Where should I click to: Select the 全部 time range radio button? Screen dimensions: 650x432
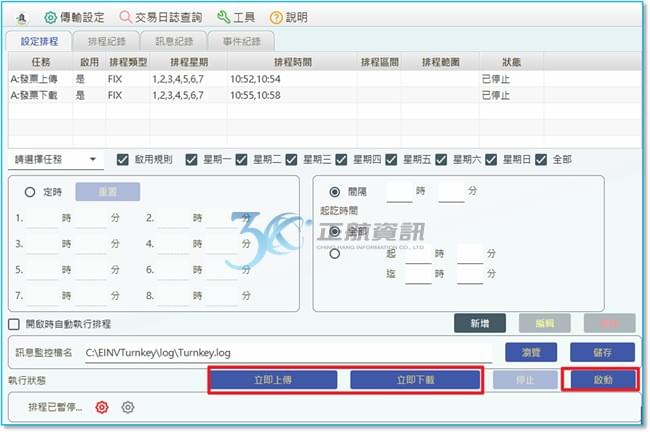coord(335,232)
